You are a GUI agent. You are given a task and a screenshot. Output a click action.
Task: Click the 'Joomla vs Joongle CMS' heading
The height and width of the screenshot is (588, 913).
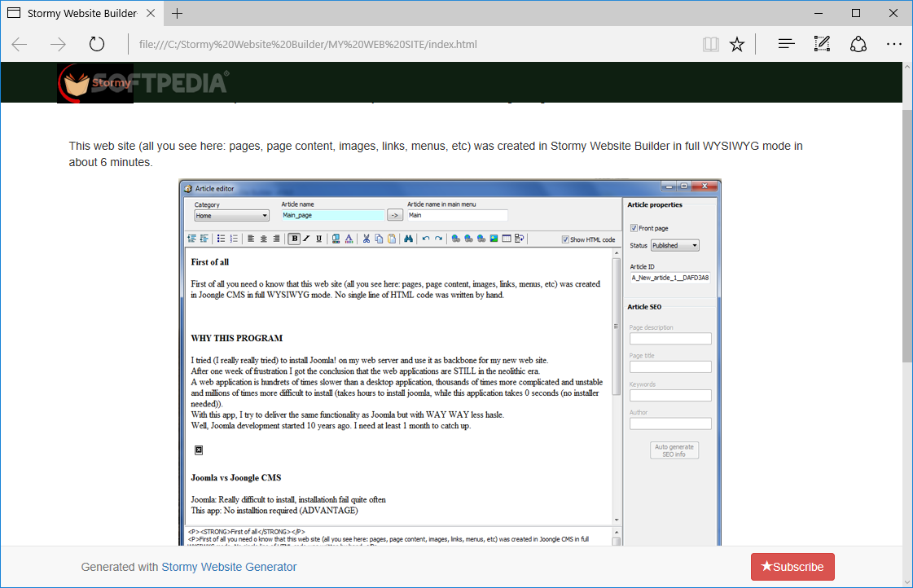pyautogui.click(x=236, y=478)
